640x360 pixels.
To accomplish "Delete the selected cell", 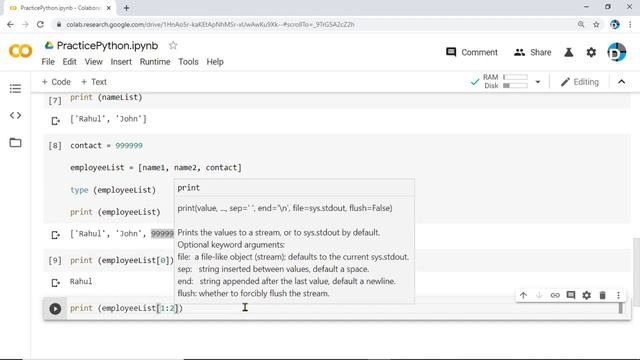I will (602, 295).
